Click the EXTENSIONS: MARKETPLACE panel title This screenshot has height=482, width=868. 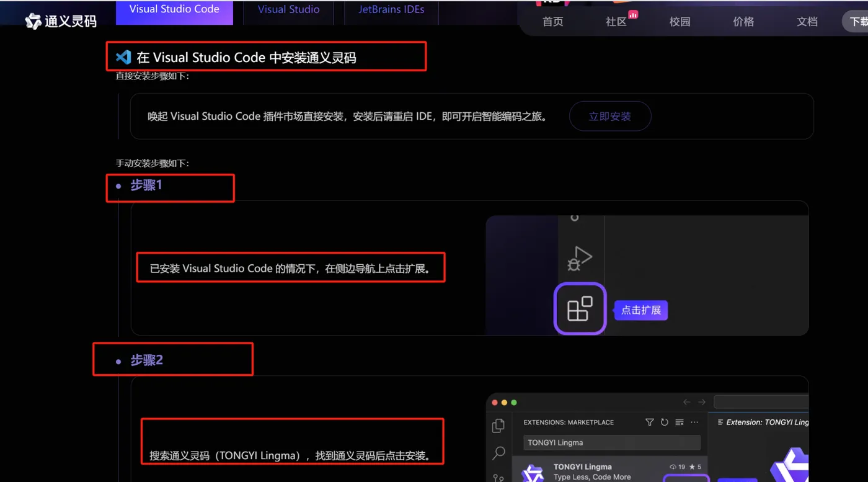pos(569,422)
